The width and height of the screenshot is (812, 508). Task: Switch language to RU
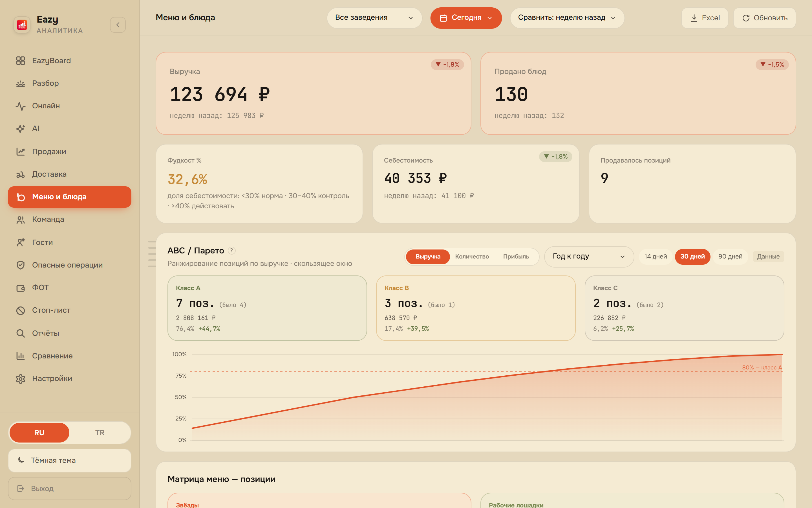(x=39, y=432)
